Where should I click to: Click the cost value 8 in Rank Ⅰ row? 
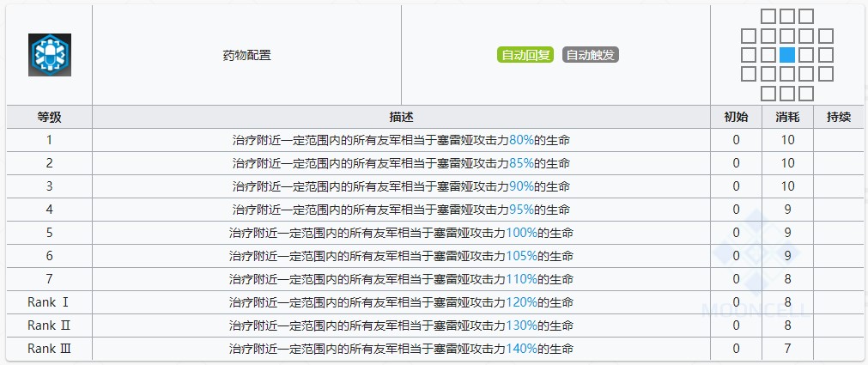[787, 302]
